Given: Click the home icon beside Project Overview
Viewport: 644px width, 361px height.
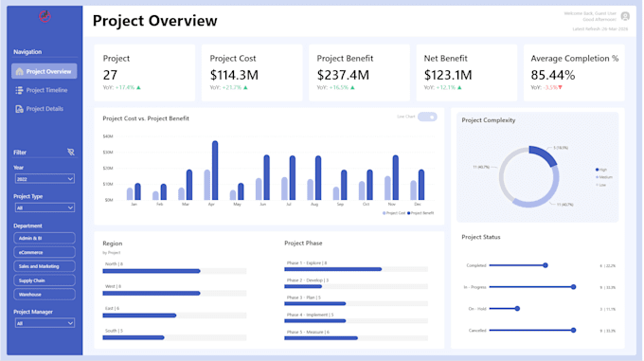Looking at the screenshot, I should 19,71.
